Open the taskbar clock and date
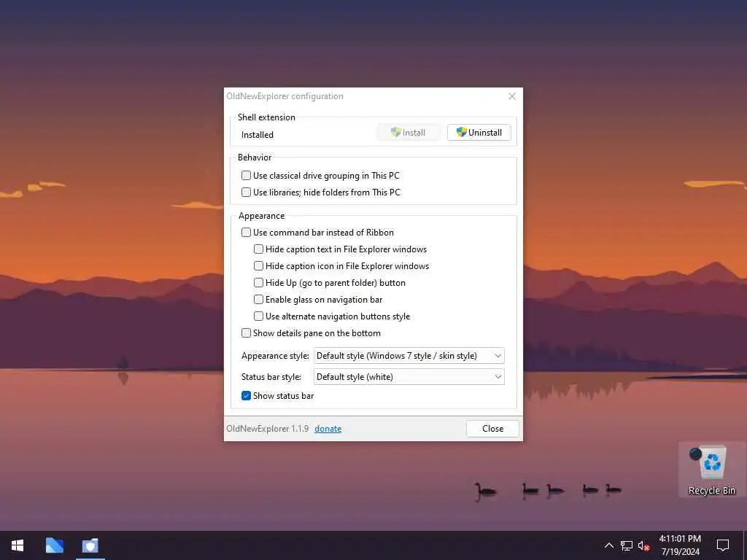The width and height of the screenshot is (747, 560). [680, 545]
